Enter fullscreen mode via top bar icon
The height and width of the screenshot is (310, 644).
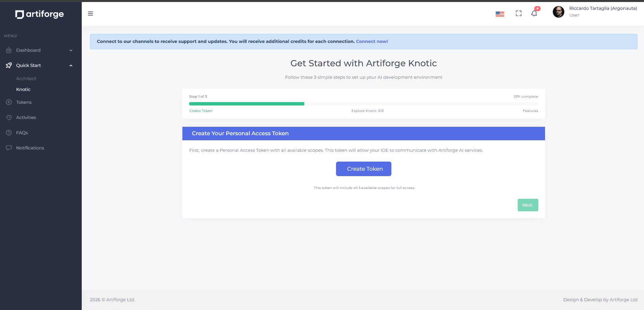[519, 14]
